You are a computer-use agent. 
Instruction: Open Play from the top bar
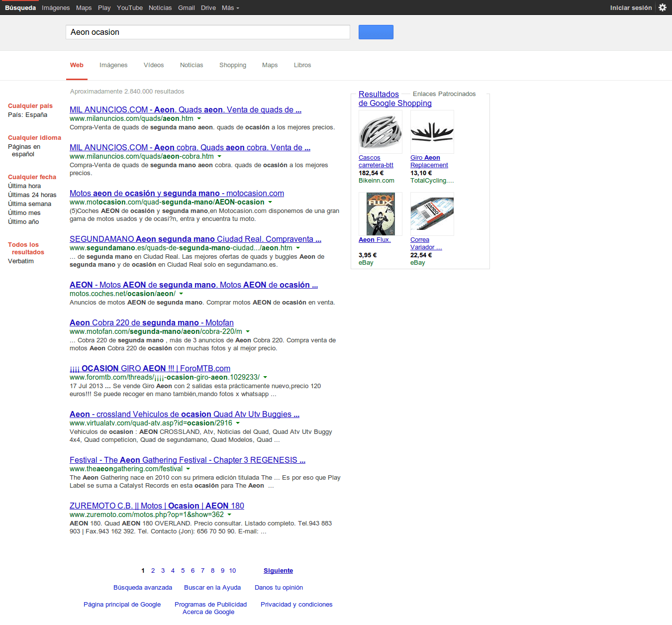(x=104, y=7)
